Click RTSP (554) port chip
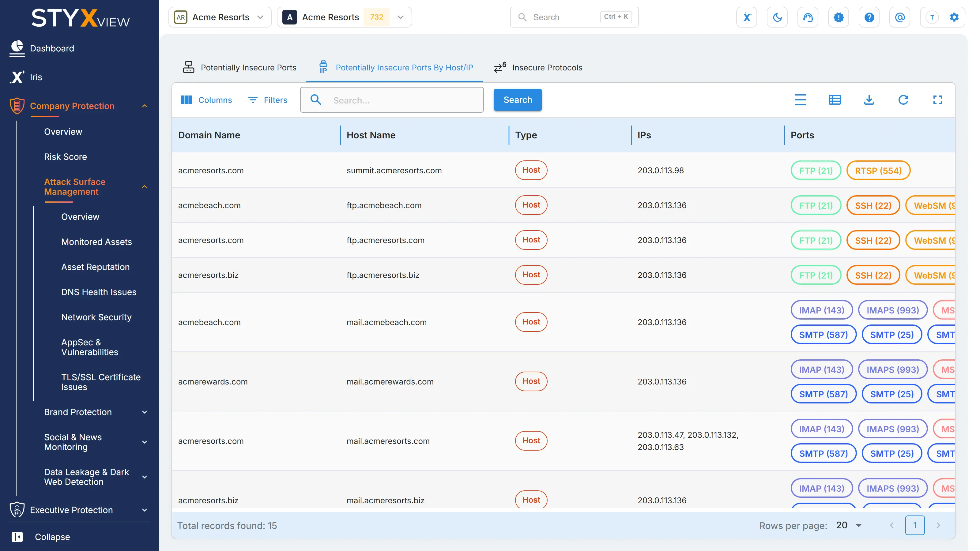 click(878, 171)
